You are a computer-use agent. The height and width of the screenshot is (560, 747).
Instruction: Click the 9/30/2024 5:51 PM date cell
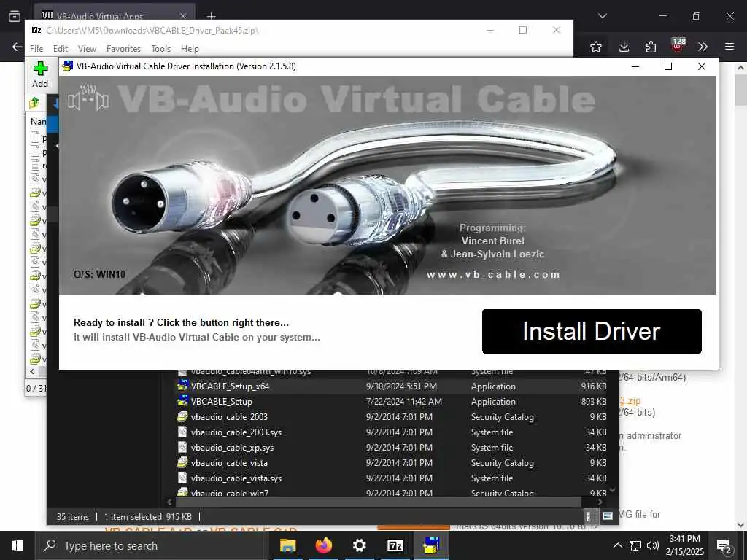[x=401, y=386]
